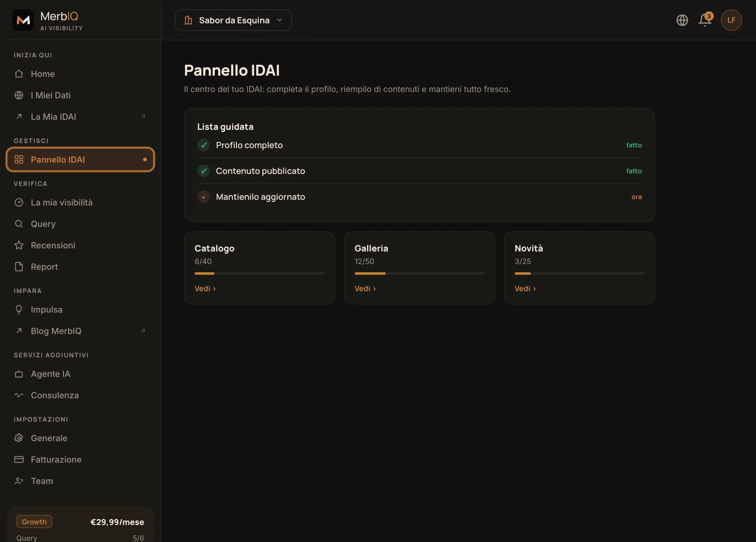The height and width of the screenshot is (542, 756).
Task: Click the gear icon beside Generale
Action: 19,438
